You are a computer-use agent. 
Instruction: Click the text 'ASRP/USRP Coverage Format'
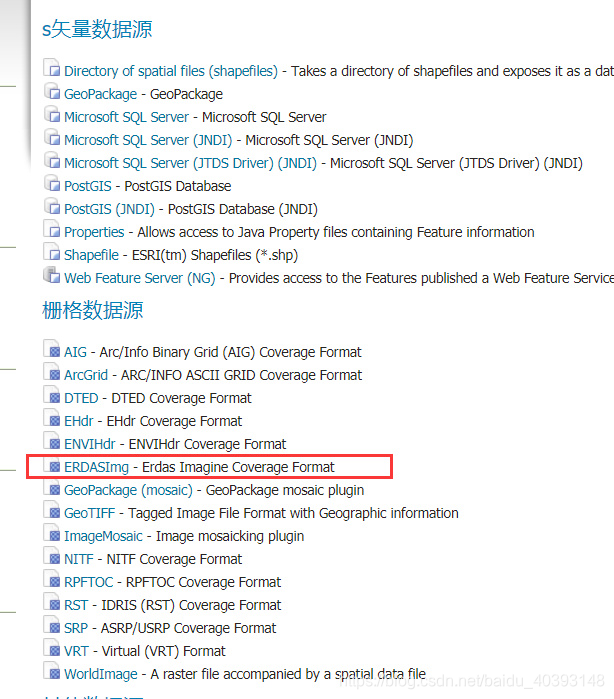pos(189,629)
